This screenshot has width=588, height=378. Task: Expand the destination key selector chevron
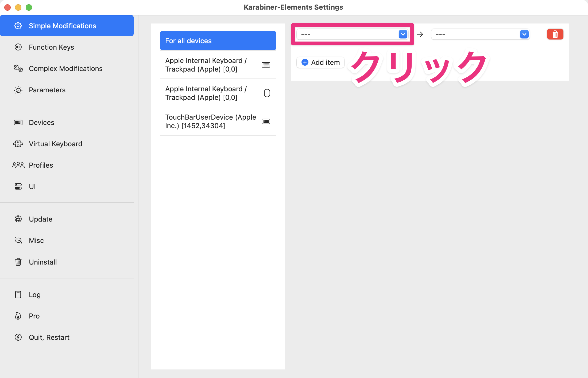point(524,34)
